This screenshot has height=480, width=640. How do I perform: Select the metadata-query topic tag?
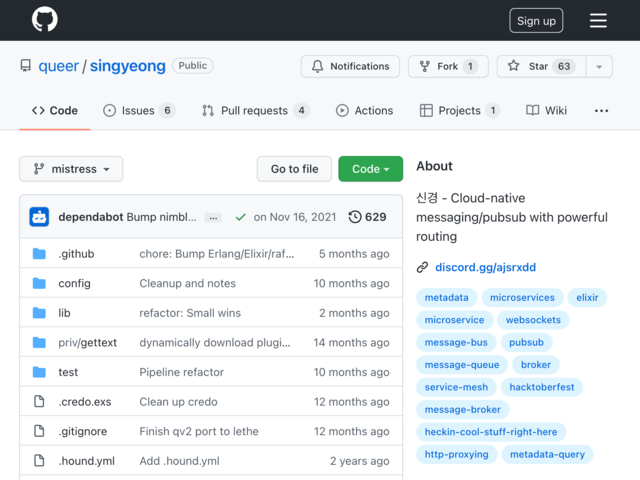pos(547,454)
